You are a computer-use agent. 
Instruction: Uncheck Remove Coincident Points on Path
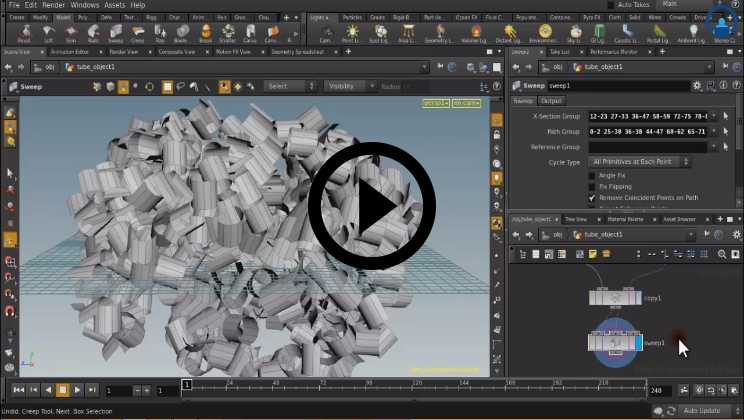592,198
